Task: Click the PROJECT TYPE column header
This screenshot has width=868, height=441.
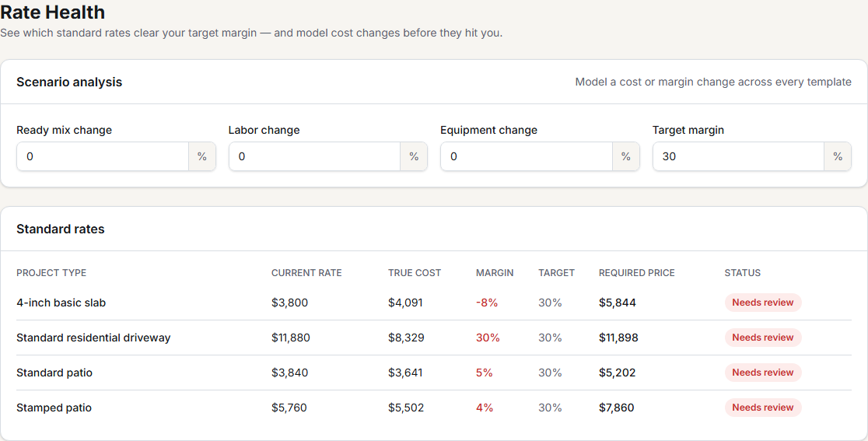Action: pyautogui.click(x=51, y=273)
